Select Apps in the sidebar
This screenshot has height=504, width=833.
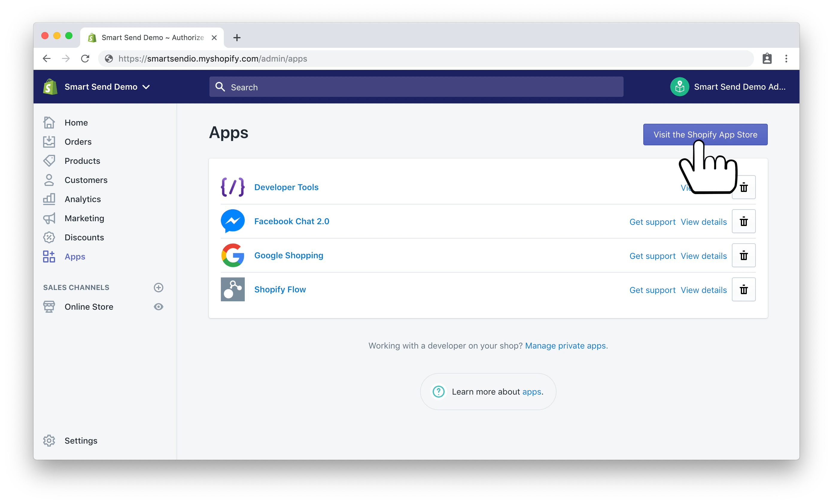pos(75,257)
